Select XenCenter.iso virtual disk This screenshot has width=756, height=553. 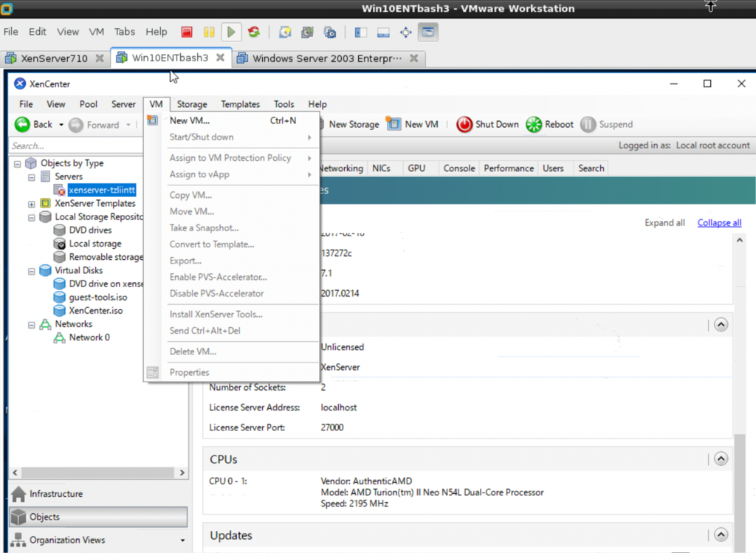click(x=95, y=311)
